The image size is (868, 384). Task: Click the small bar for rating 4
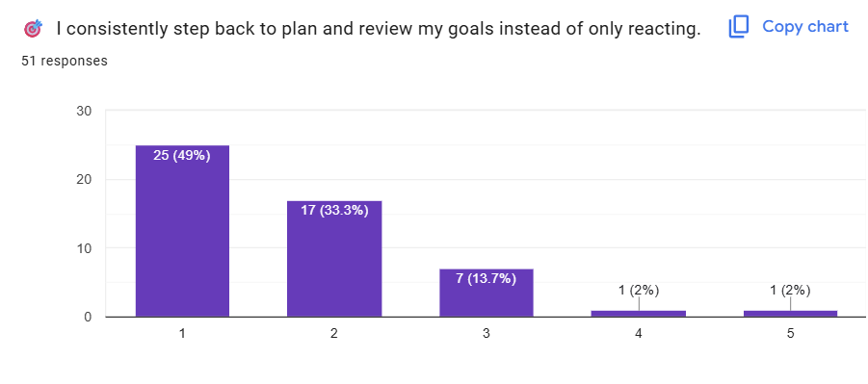coord(639,313)
